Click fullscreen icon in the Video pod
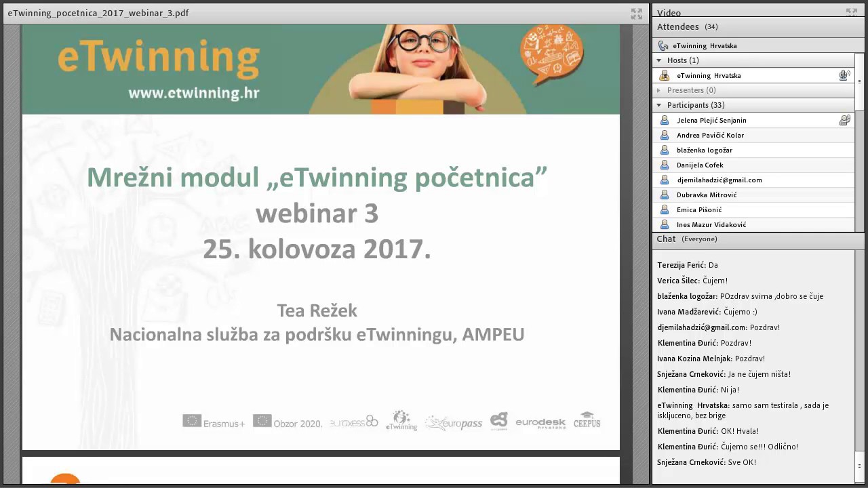Screen dimensions: 868x488 (852, 12)
